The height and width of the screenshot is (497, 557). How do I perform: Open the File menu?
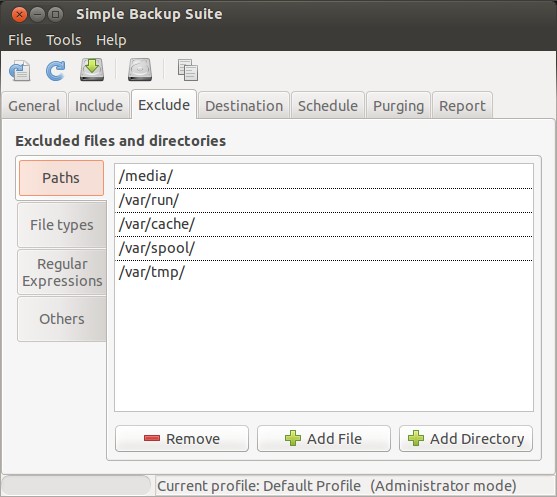20,40
